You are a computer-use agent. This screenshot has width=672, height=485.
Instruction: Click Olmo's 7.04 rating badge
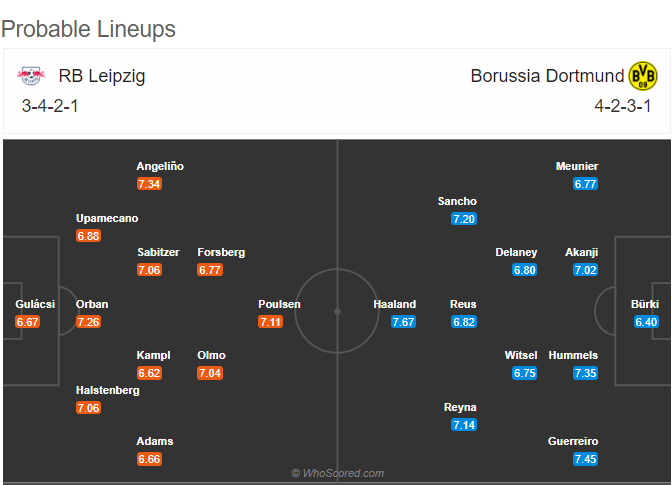[210, 373]
